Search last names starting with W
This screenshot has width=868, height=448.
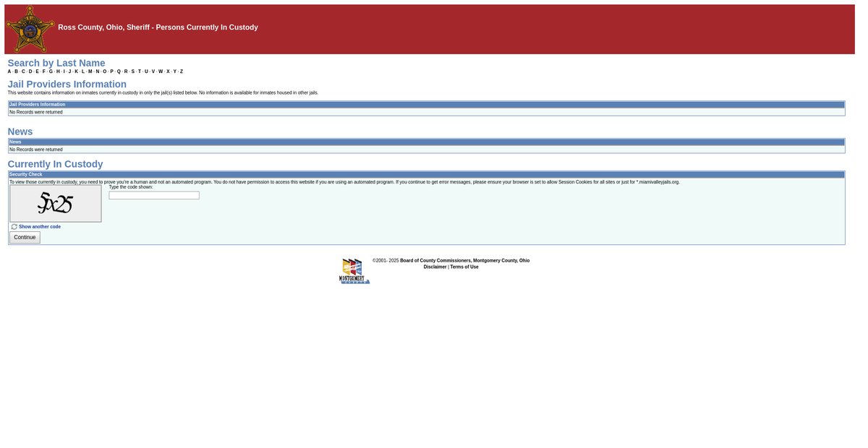click(x=161, y=72)
